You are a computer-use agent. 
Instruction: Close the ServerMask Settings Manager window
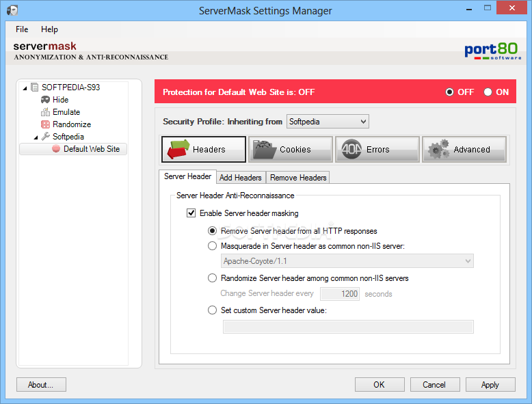511,8
